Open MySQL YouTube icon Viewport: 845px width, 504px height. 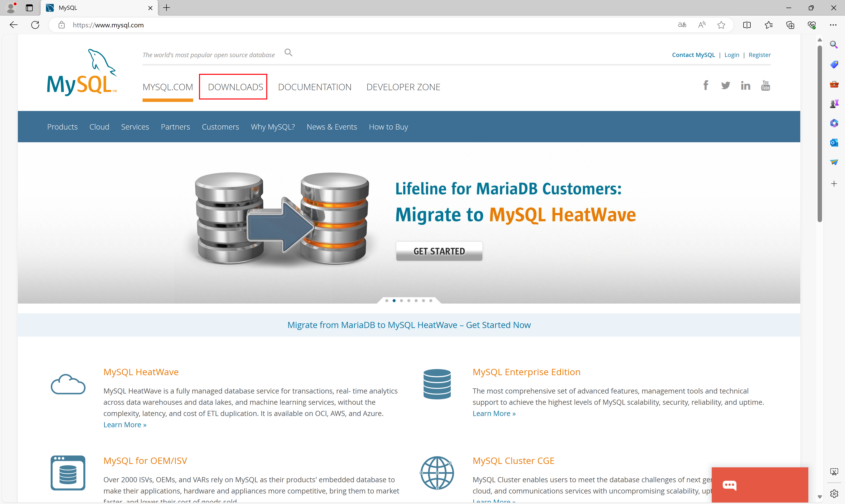pyautogui.click(x=766, y=85)
